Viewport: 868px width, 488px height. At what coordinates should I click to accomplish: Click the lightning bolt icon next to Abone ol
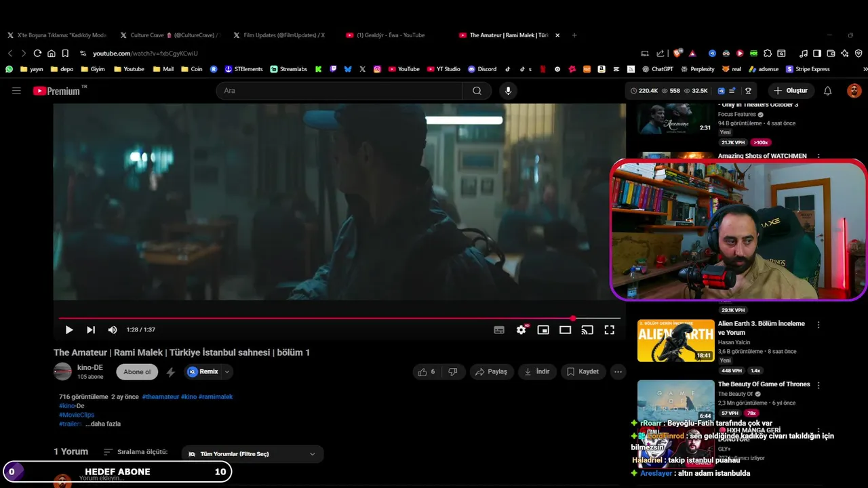click(171, 371)
